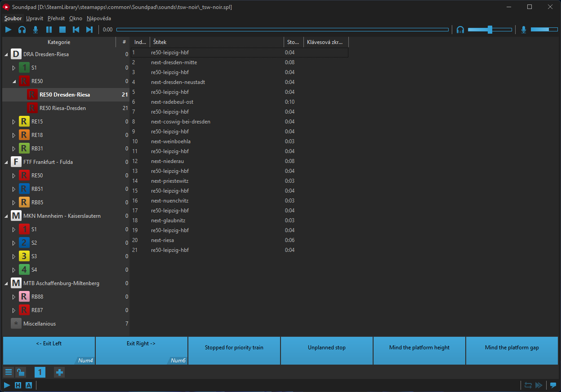Collapse the RE50 category under DRA Dresden-Riesa
The image size is (561, 392).
coord(14,81)
